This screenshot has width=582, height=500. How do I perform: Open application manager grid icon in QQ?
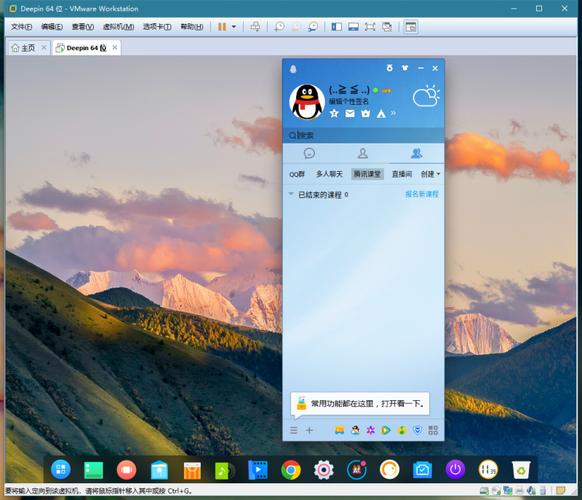coord(433,430)
